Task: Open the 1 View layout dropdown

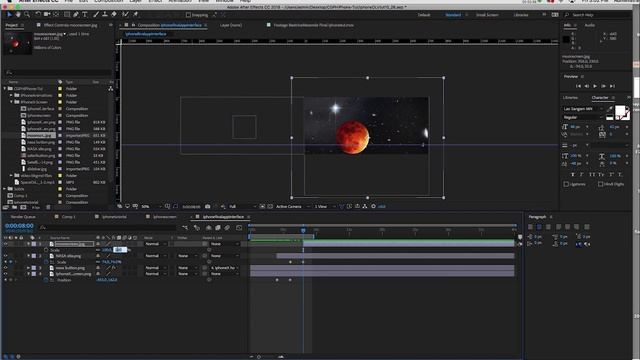Action: pos(325,207)
